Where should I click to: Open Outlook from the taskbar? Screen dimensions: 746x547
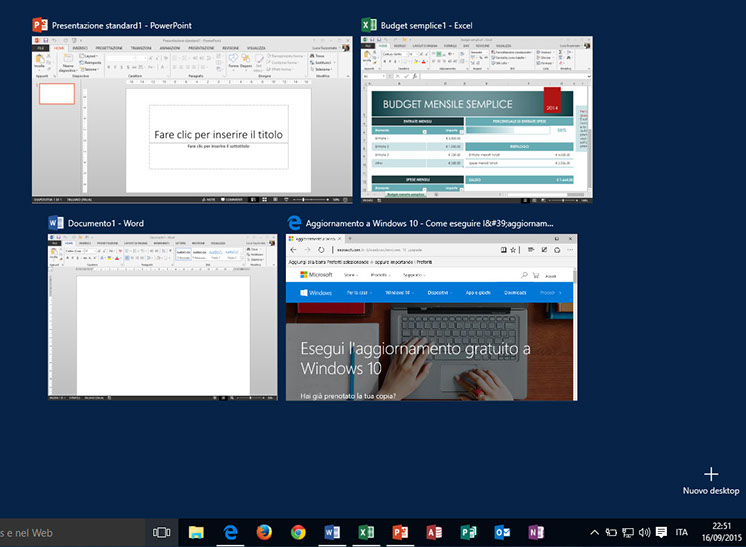(x=502, y=532)
